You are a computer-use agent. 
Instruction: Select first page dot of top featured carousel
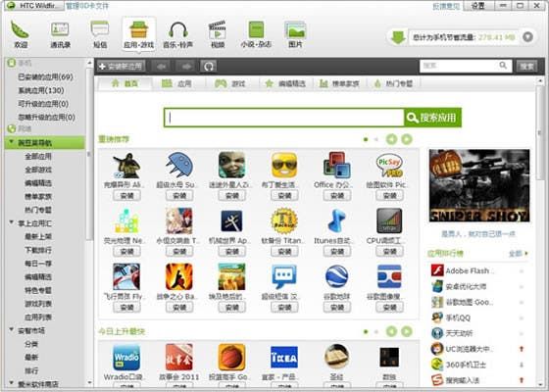tap(366, 139)
